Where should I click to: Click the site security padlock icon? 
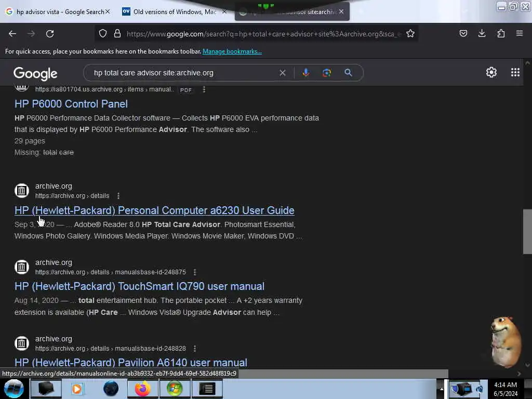click(x=117, y=34)
